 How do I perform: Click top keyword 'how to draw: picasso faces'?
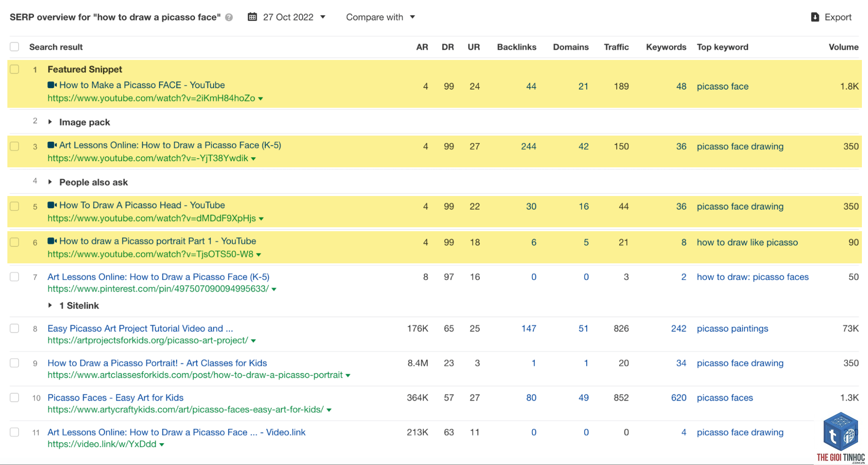click(752, 277)
